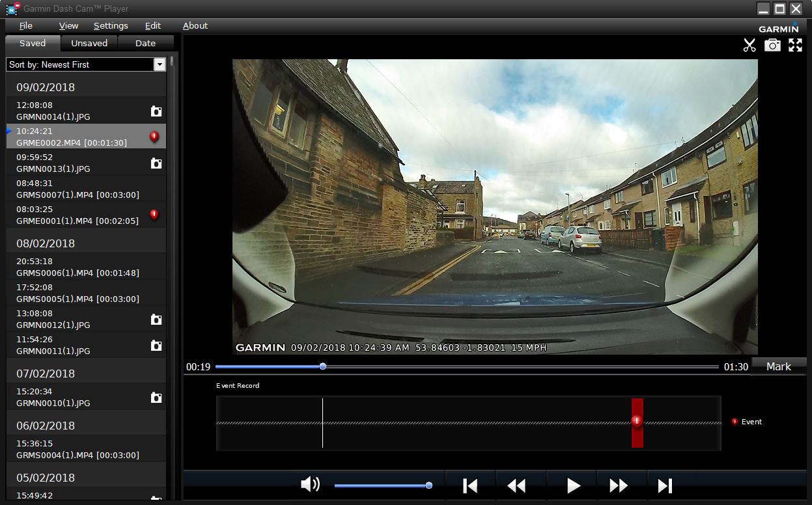Adjust the volume slider handle
The image size is (812, 505).
click(x=429, y=485)
